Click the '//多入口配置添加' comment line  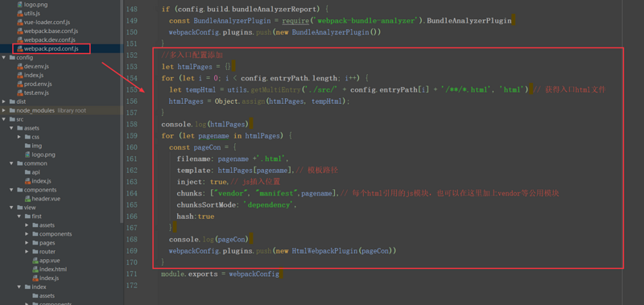(192, 55)
